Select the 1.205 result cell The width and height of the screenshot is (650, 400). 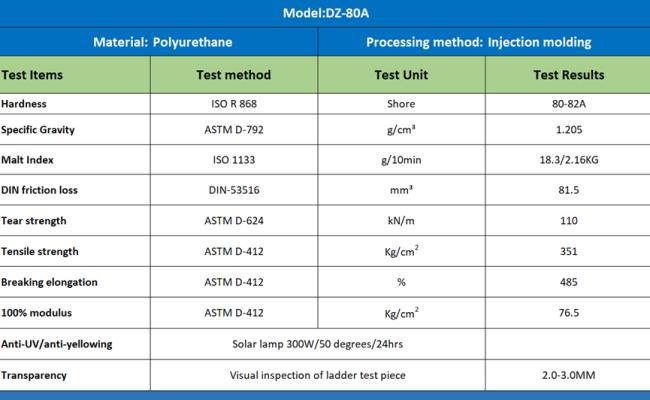(568, 130)
